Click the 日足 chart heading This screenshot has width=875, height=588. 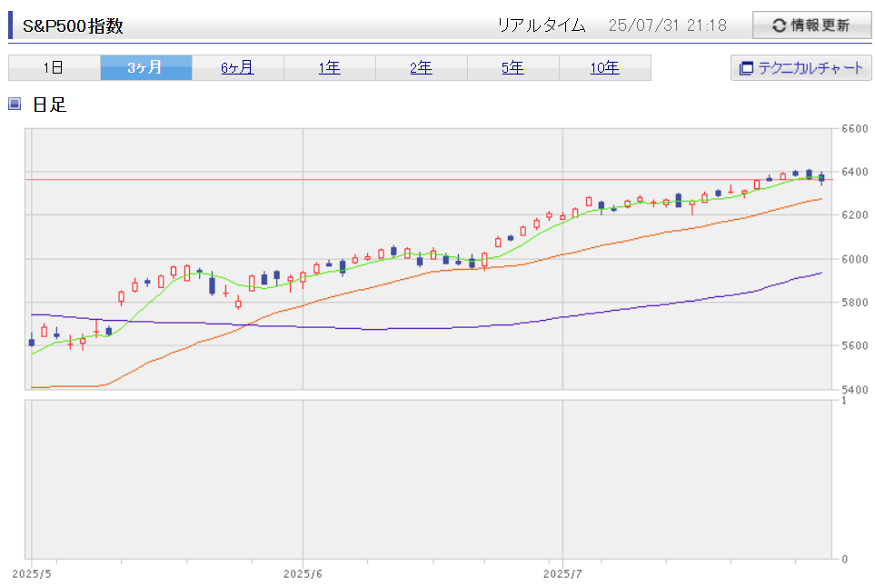[50, 105]
